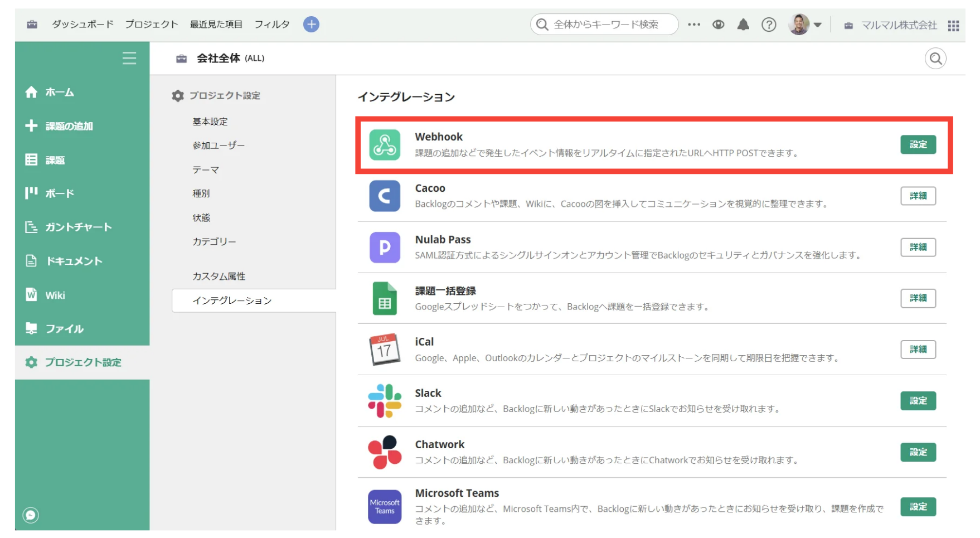Click 詳細 button for Nulab Pass

click(918, 248)
